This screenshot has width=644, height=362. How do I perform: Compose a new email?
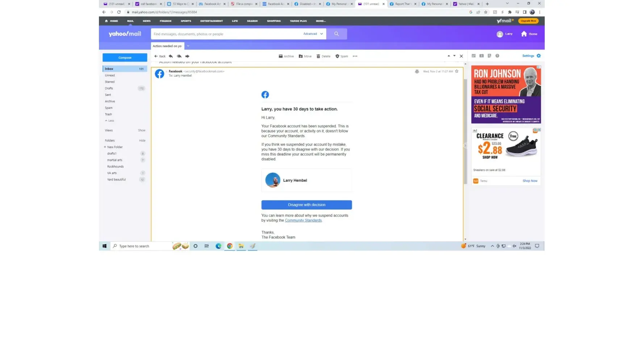pyautogui.click(x=125, y=58)
